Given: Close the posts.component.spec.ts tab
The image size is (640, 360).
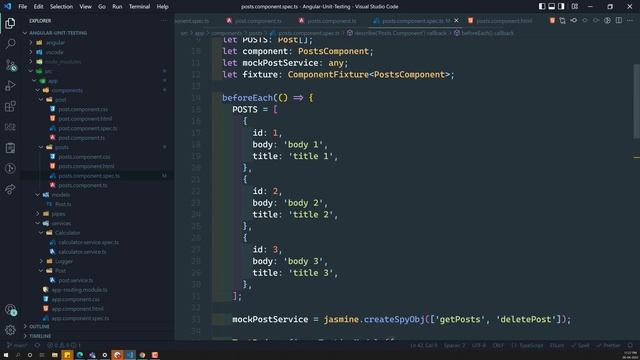Looking at the screenshot, I should click(456, 20).
